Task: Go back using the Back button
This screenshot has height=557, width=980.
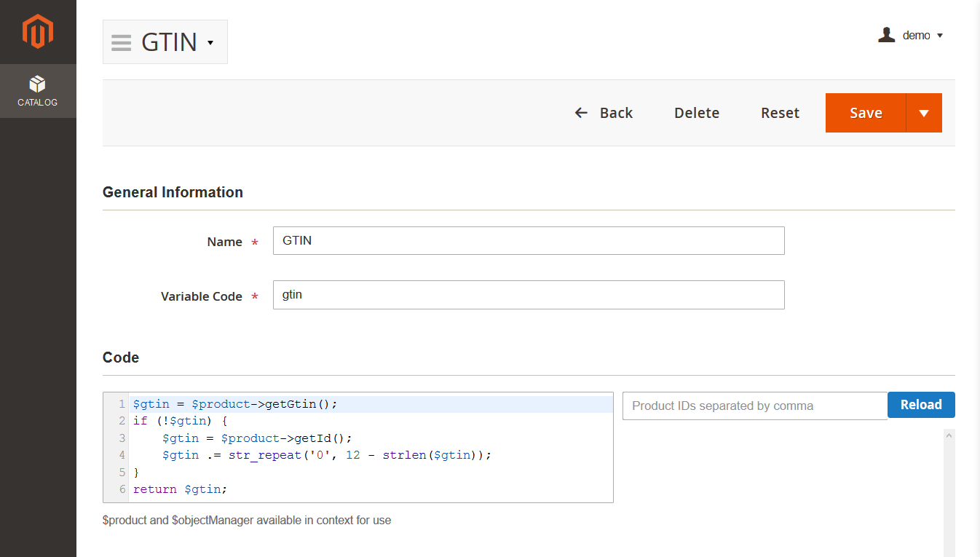Action: tap(604, 113)
